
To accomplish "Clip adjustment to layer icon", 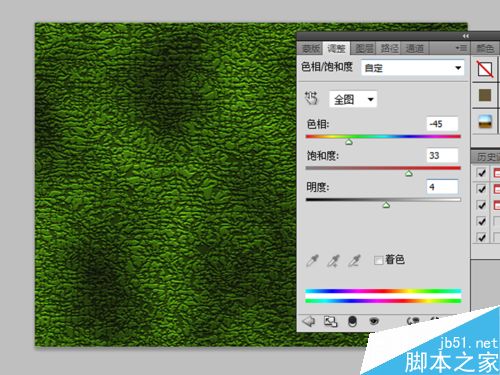I will click(x=352, y=321).
